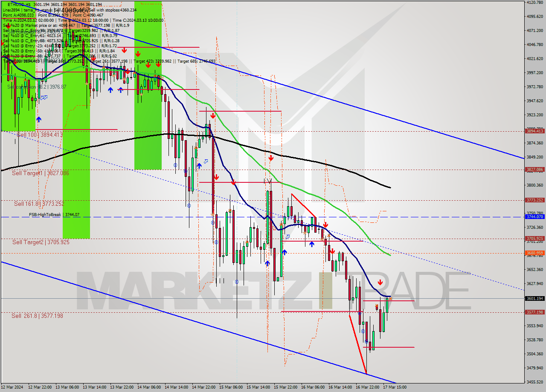
Task: Click the red 3577.198 price axis tag
Action: [x=534, y=312]
